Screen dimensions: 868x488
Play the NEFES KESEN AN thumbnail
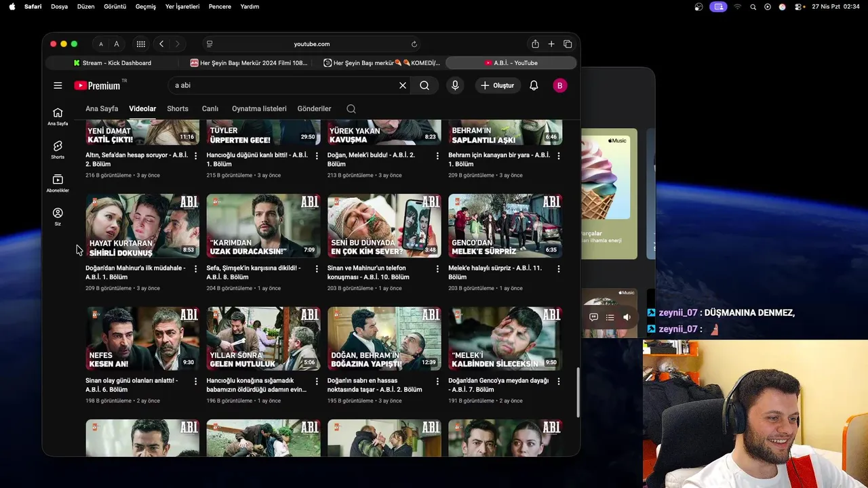click(x=142, y=338)
